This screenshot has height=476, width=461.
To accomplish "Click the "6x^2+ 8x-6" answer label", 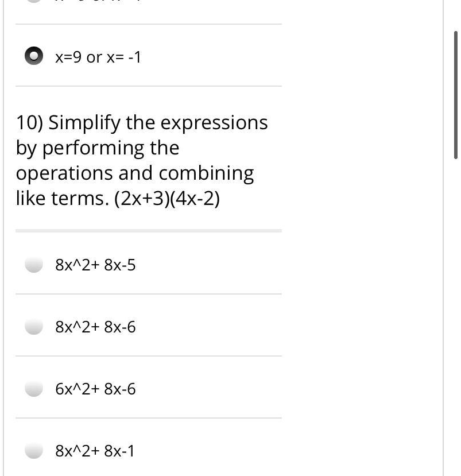I will tap(95, 389).
